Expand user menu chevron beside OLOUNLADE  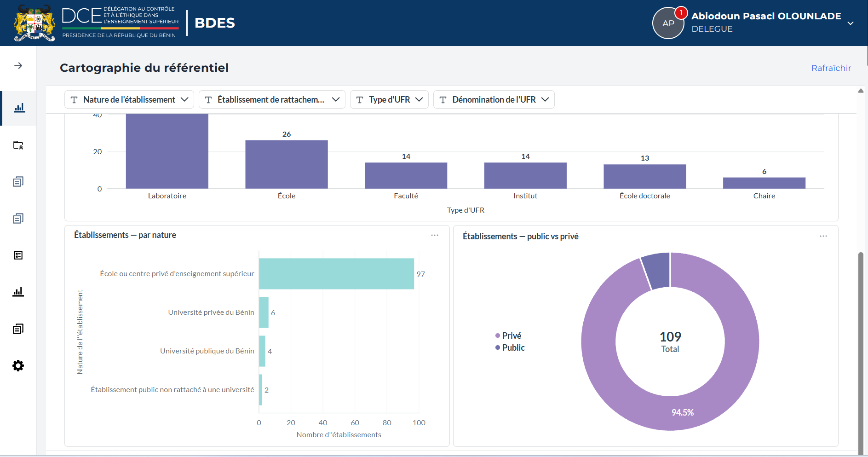[851, 23]
